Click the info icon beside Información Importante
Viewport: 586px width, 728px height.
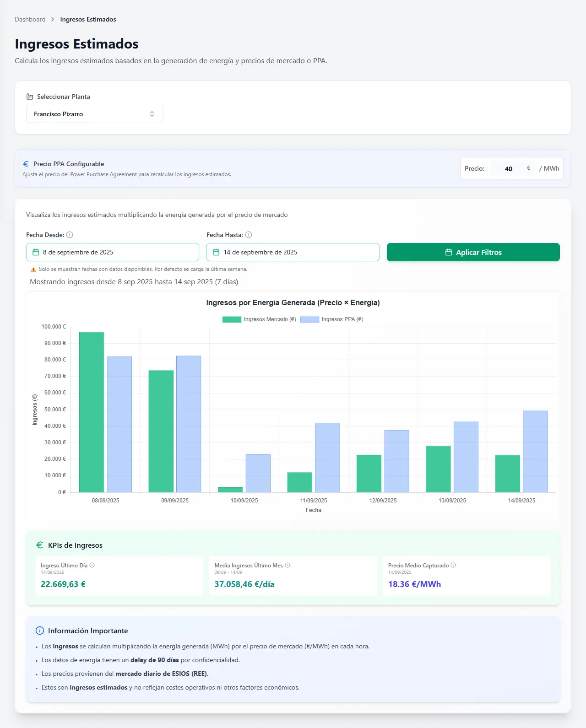coord(40,631)
